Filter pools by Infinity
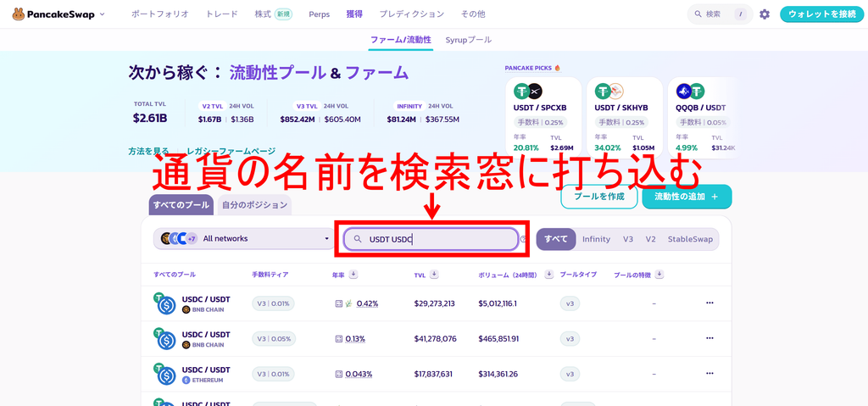Screen dimensions: 868x406 coord(596,239)
